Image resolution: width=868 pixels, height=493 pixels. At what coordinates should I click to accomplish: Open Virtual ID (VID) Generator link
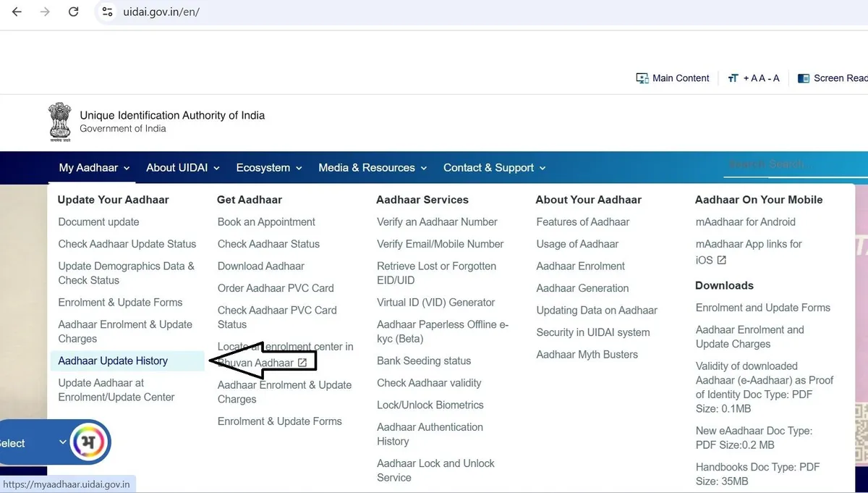coord(435,303)
